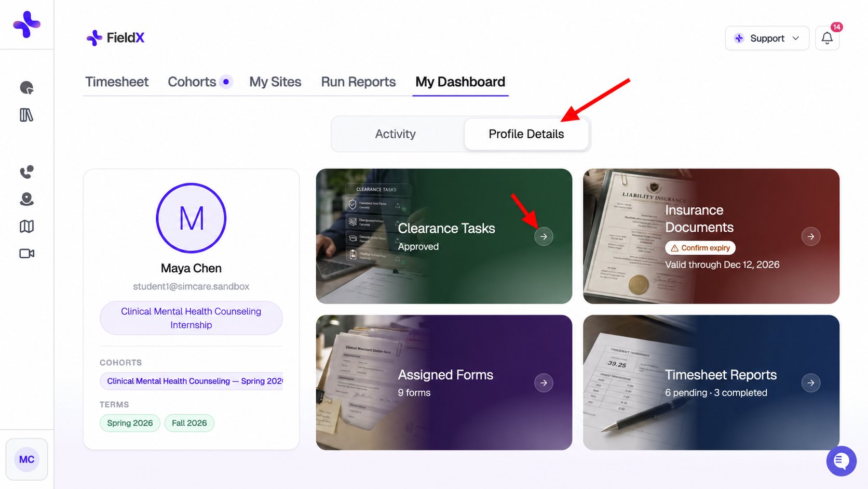Image resolution: width=868 pixels, height=489 pixels.
Task: Open the Support dropdown menu
Action: [x=767, y=38]
